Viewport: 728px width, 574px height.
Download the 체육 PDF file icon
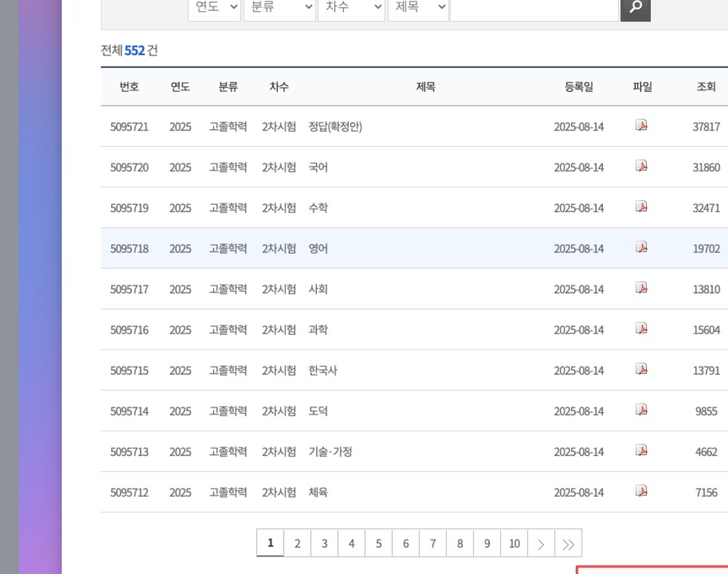point(642,491)
